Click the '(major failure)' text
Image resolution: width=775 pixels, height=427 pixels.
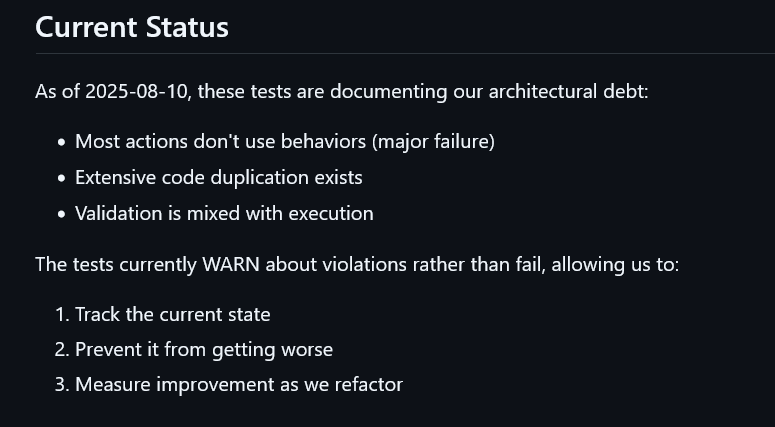coord(433,141)
